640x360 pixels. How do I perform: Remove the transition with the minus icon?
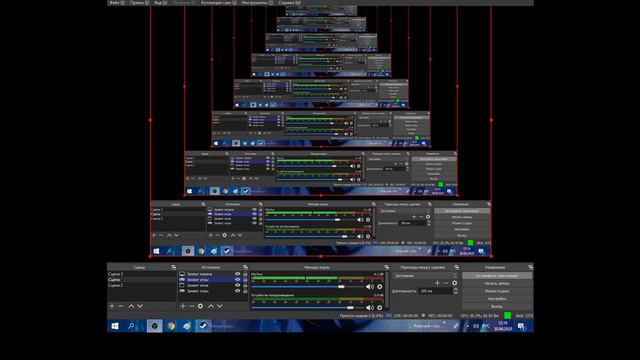tap(446, 283)
